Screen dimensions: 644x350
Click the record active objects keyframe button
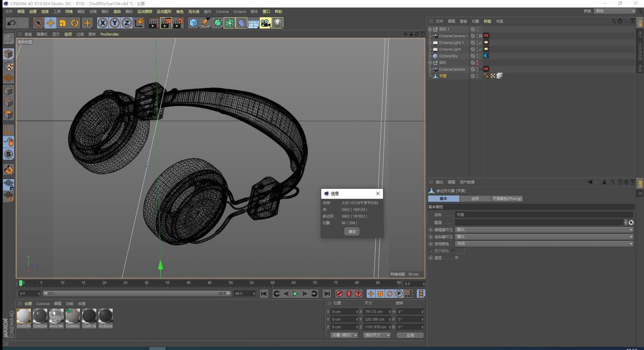(x=339, y=294)
